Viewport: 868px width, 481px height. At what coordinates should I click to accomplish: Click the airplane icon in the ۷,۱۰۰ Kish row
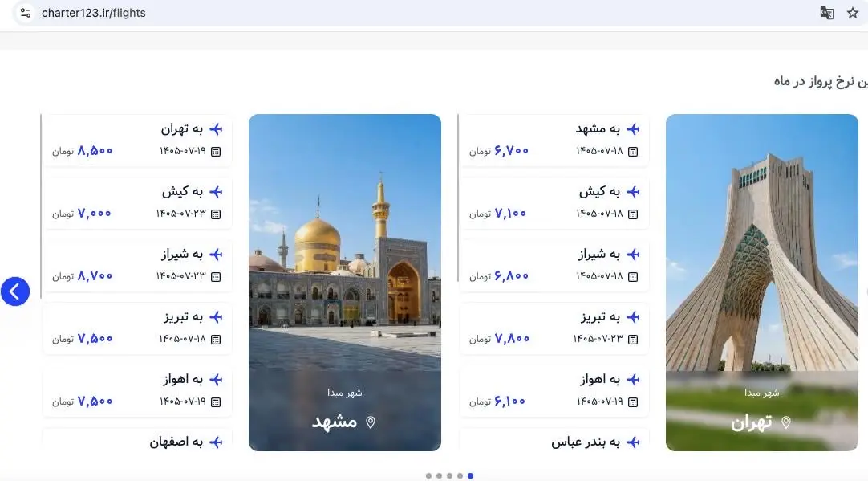633,192
